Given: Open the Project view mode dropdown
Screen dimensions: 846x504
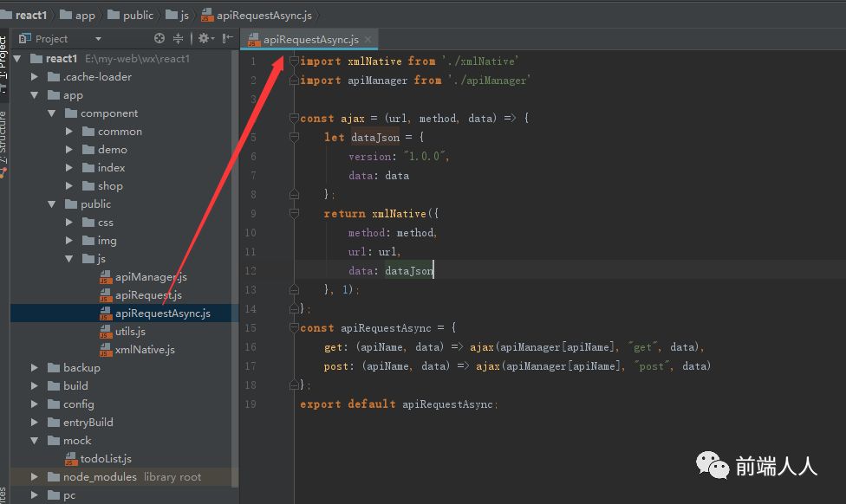Looking at the screenshot, I should [98, 38].
